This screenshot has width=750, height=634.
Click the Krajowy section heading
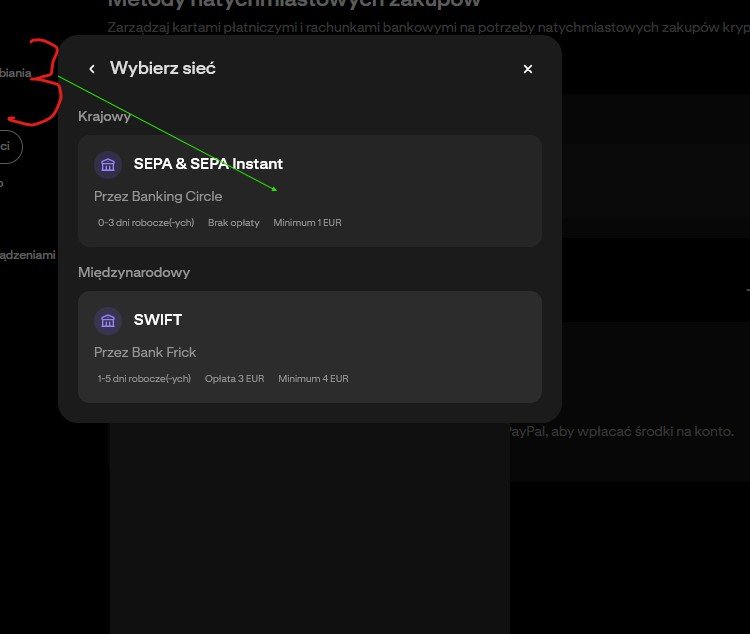pyautogui.click(x=104, y=116)
